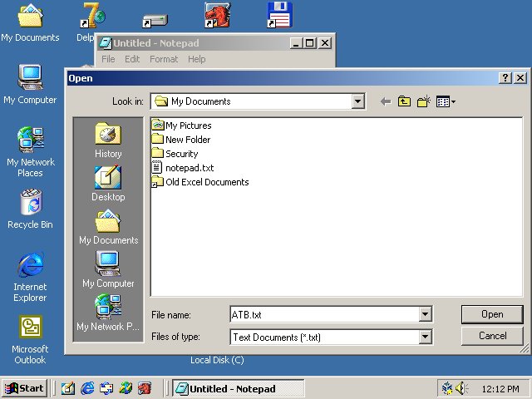Click the File name field containing ATB.txt
The width and height of the screenshot is (532, 399).
(325, 314)
